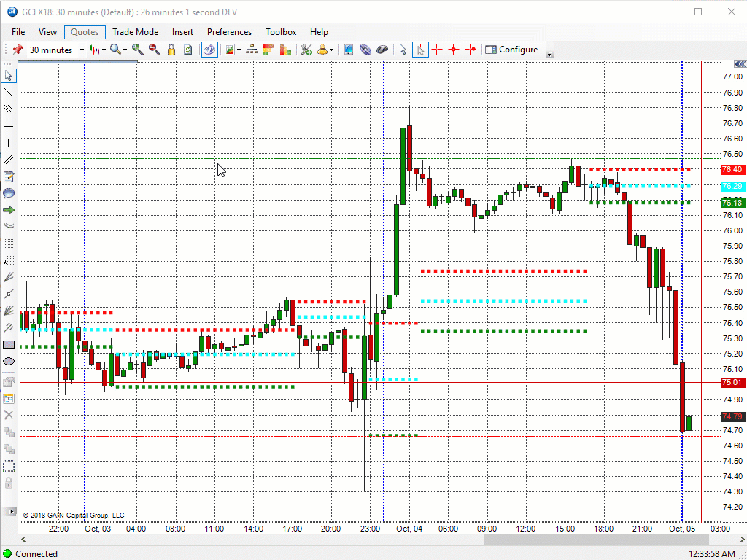
Task: Select the blue speech bubble comment tool
Action: tap(9, 193)
